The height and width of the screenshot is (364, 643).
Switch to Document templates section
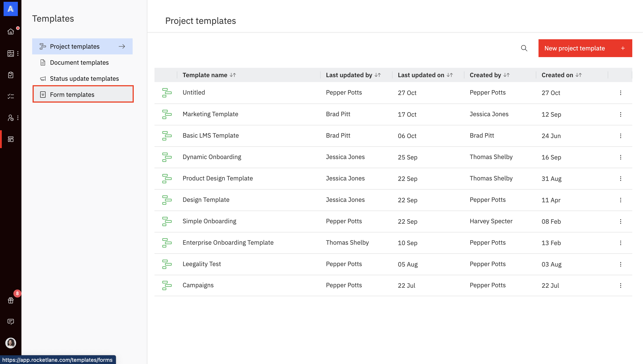79,62
